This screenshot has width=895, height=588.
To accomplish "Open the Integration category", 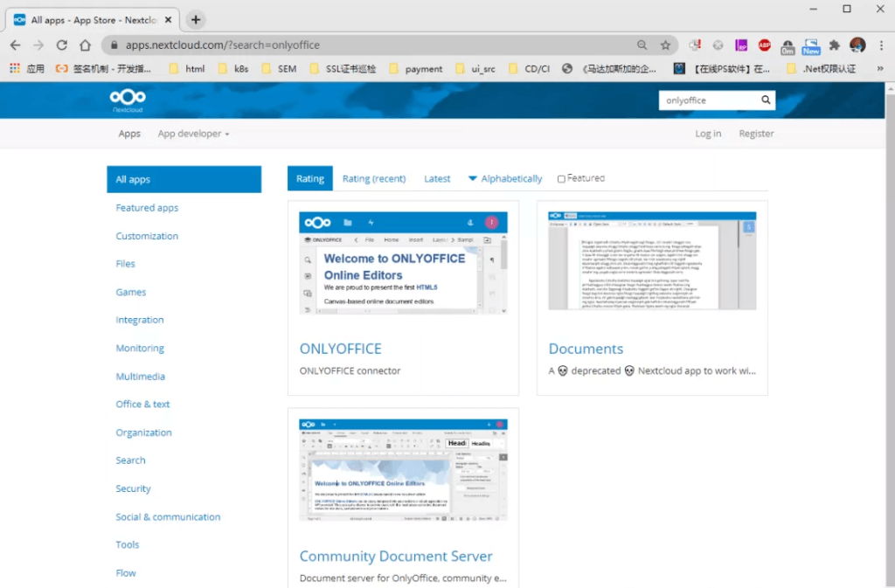I will [x=139, y=320].
